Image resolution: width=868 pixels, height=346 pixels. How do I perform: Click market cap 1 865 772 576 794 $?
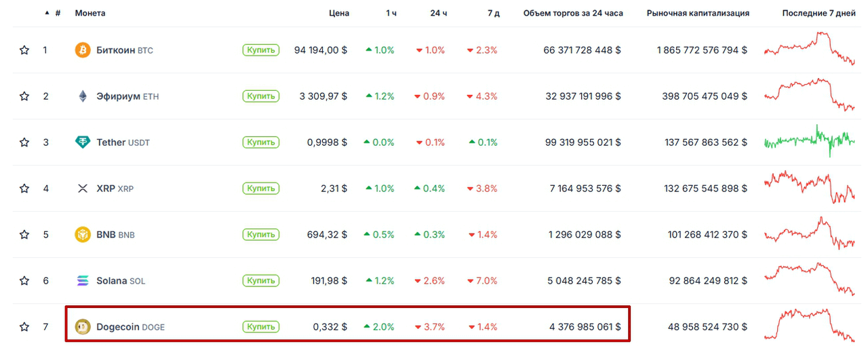[703, 50]
